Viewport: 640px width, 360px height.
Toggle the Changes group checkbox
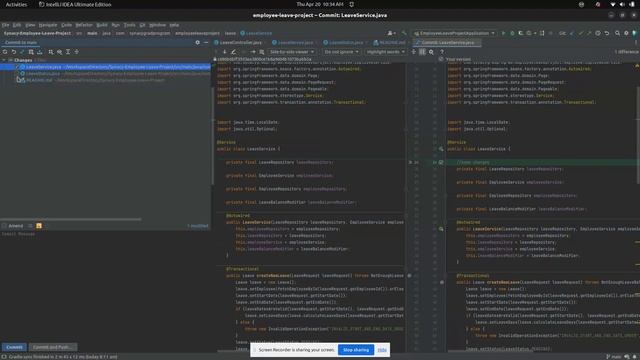10,60
